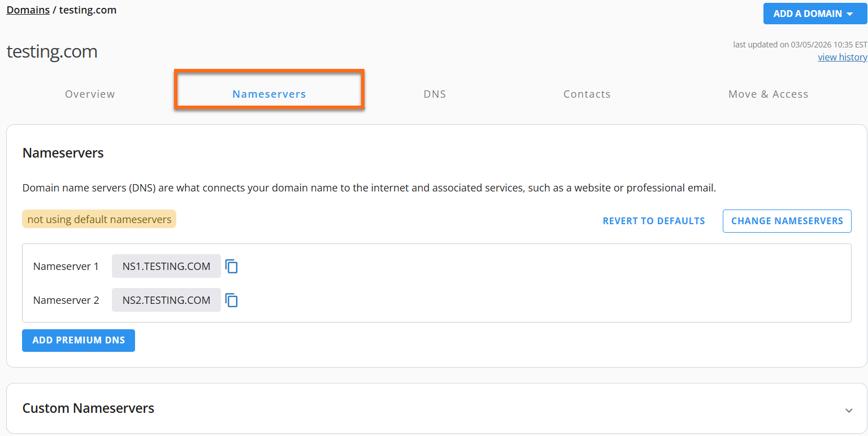The width and height of the screenshot is (868, 436).
Task: Click the 'Nameserver 2' label
Action: coord(66,300)
